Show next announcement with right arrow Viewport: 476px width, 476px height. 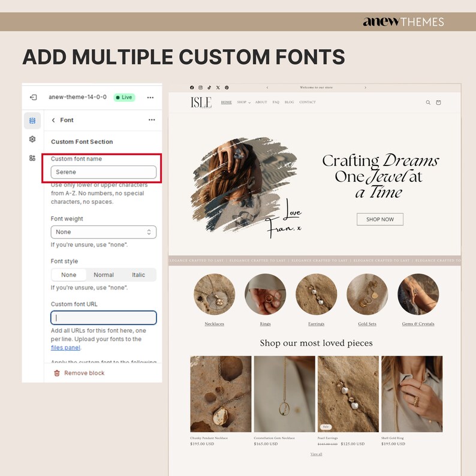point(365,88)
